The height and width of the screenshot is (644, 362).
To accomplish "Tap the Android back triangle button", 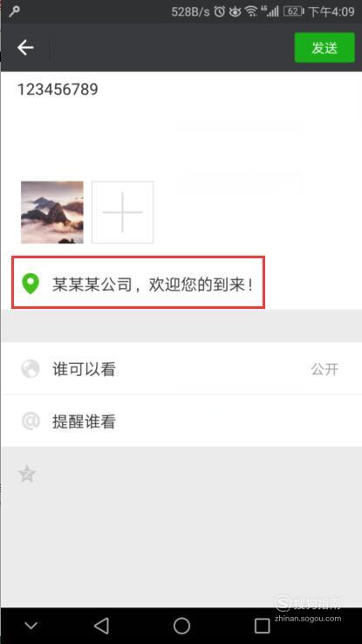I will coord(101,626).
